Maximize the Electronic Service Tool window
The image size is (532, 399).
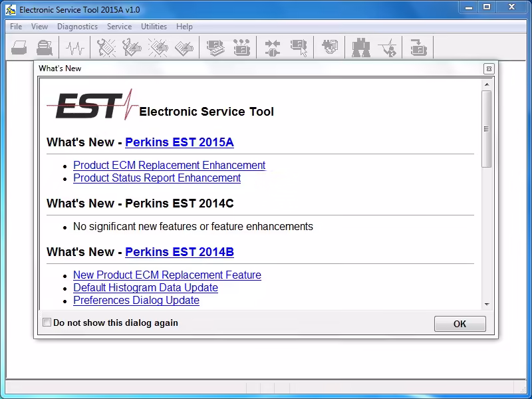[487, 7]
